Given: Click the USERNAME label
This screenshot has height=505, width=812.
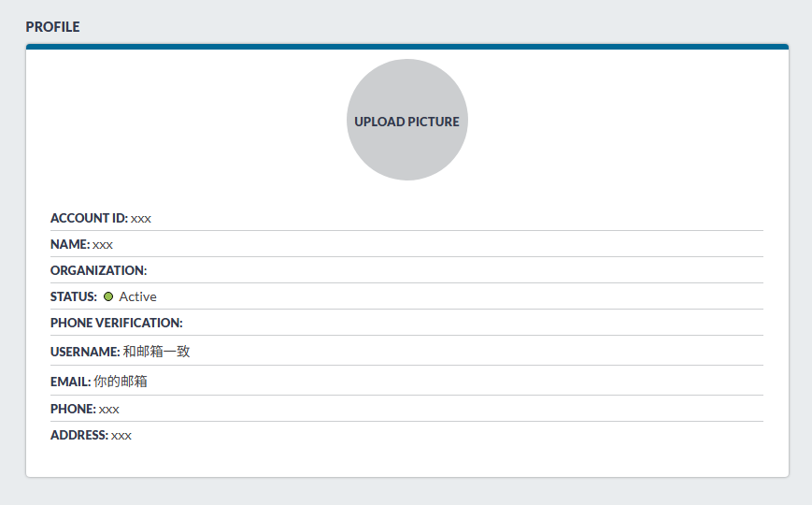Looking at the screenshot, I should click(85, 352).
